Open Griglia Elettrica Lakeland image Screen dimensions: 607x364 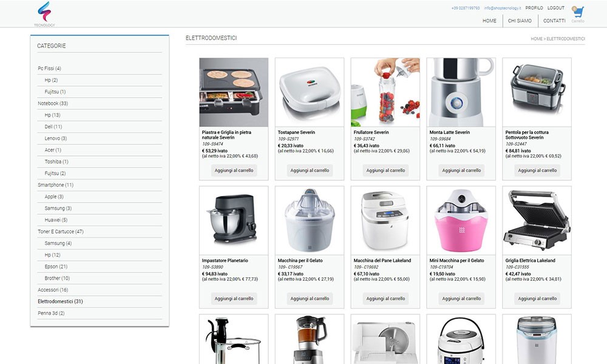pos(537,220)
